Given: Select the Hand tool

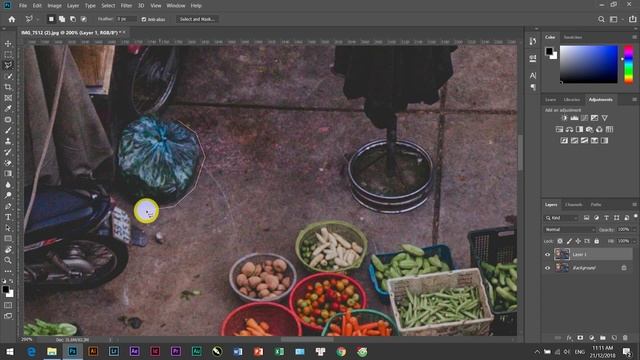Looking at the screenshot, I should coord(8,249).
